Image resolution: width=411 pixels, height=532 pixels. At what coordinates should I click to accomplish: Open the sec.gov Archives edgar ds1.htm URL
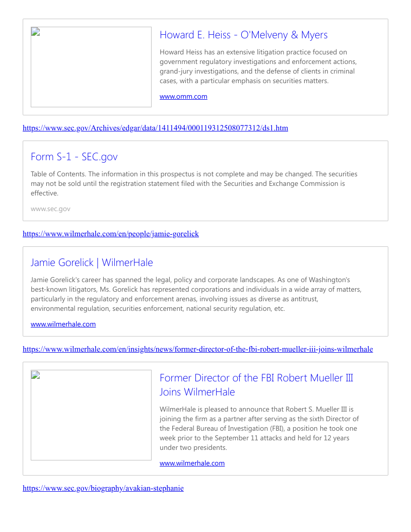tap(155, 128)
